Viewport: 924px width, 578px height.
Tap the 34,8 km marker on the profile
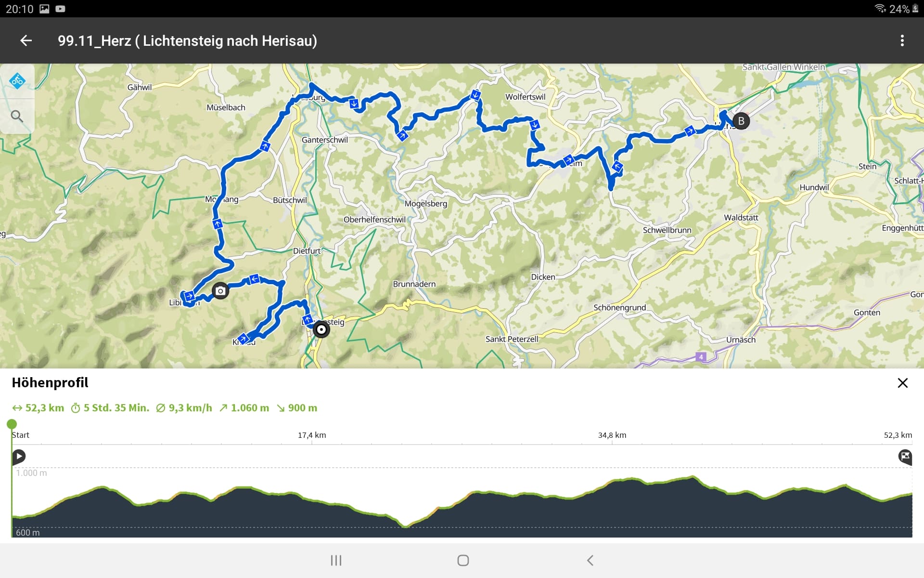pyautogui.click(x=612, y=435)
